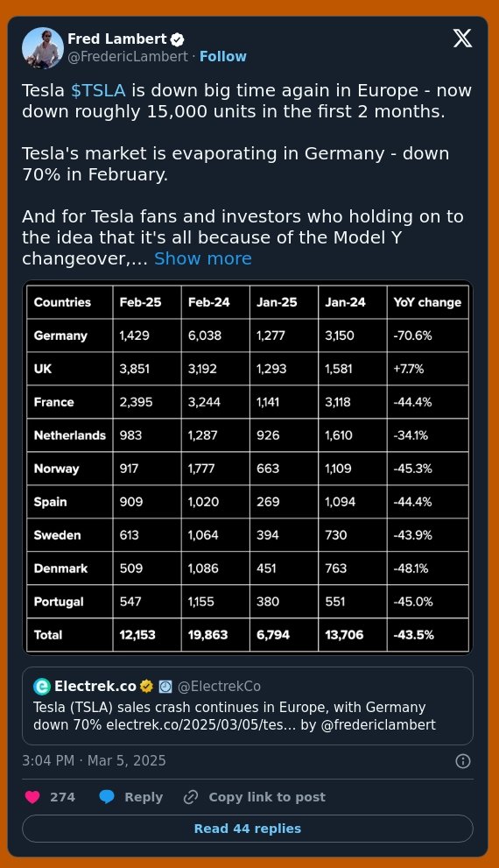Click Copy link to post
Screen dimensions: 499x868
267,797
